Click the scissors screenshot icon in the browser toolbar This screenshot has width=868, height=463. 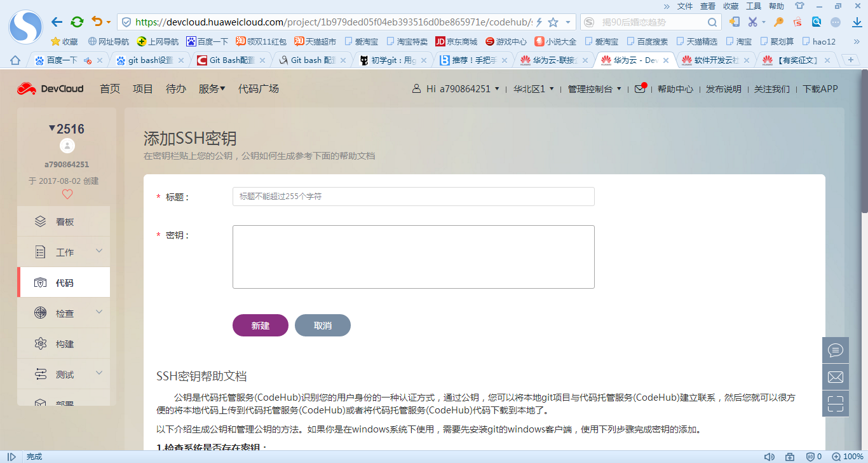[754, 21]
